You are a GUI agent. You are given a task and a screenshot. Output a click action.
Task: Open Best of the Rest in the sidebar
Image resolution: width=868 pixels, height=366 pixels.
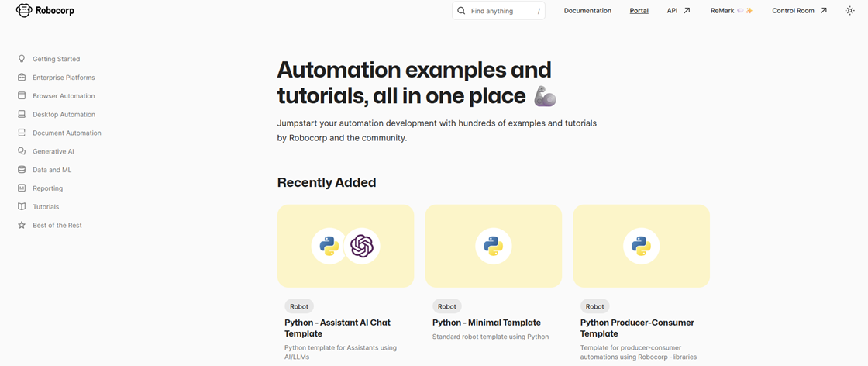tap(57, 226)
